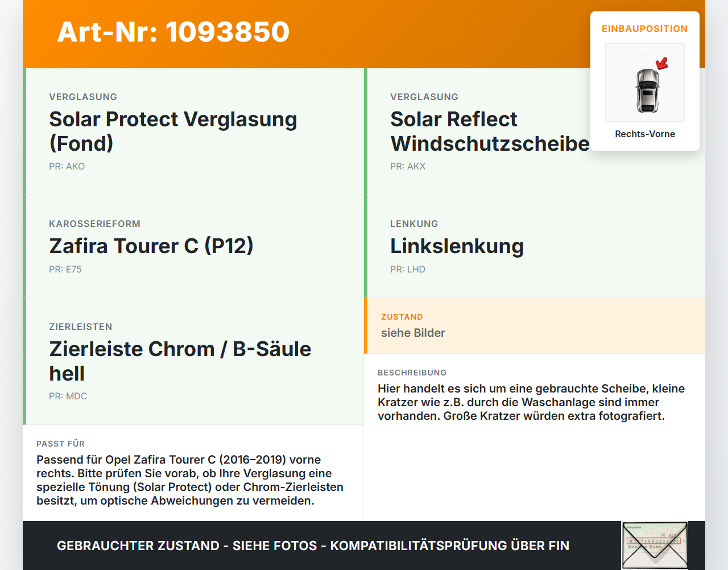Screen dimensions: 728x570
Task: Open the crossed-out vehicle registration thumbnail
Action: click(x=655, y=546)
